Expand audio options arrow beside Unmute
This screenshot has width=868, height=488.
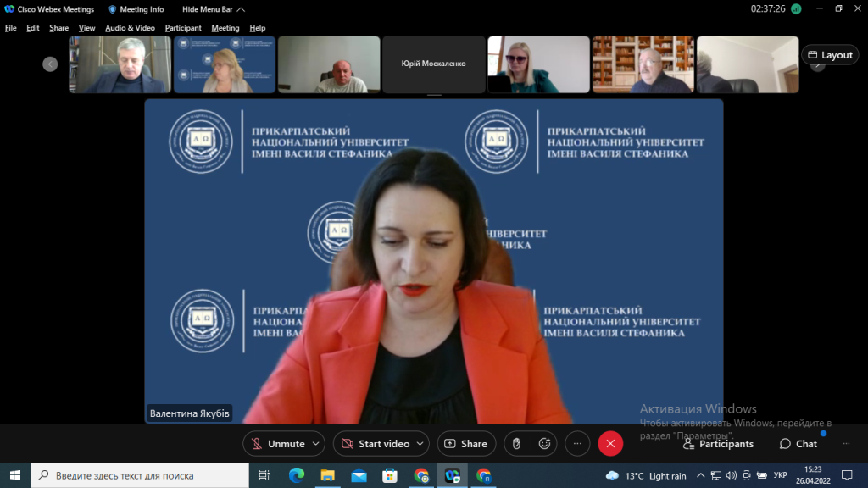316,444
